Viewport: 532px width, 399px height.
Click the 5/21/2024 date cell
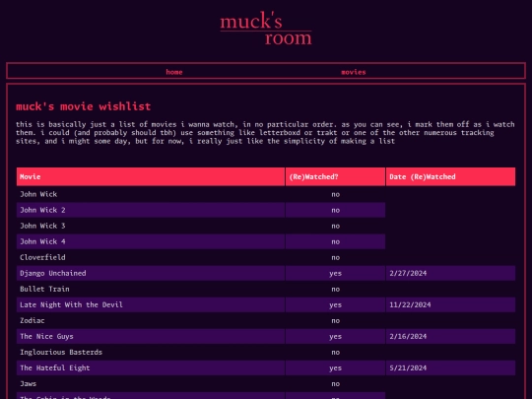(450, 367)
